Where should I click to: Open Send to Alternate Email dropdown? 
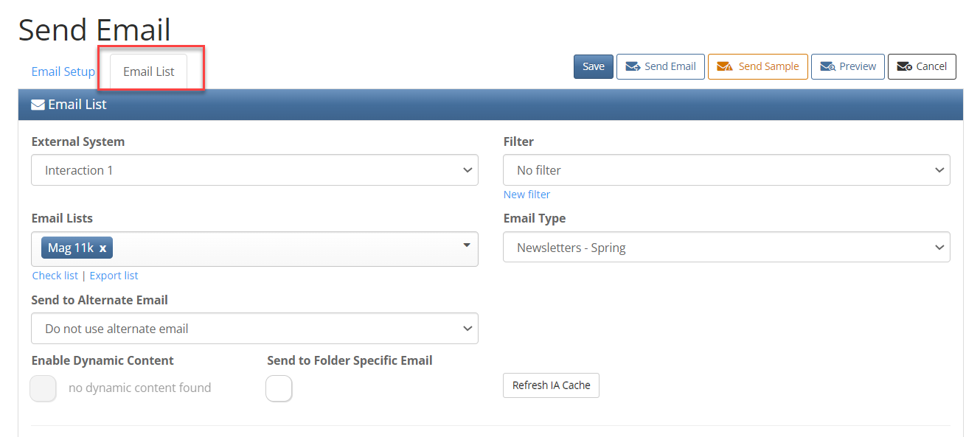[254, 329]
